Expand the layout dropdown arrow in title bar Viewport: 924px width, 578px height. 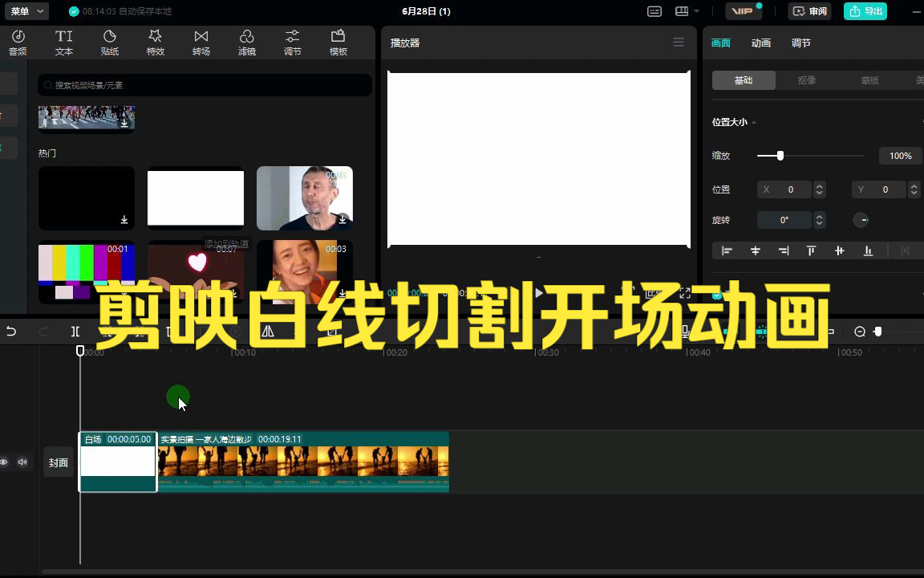click(x=696, y=11)
